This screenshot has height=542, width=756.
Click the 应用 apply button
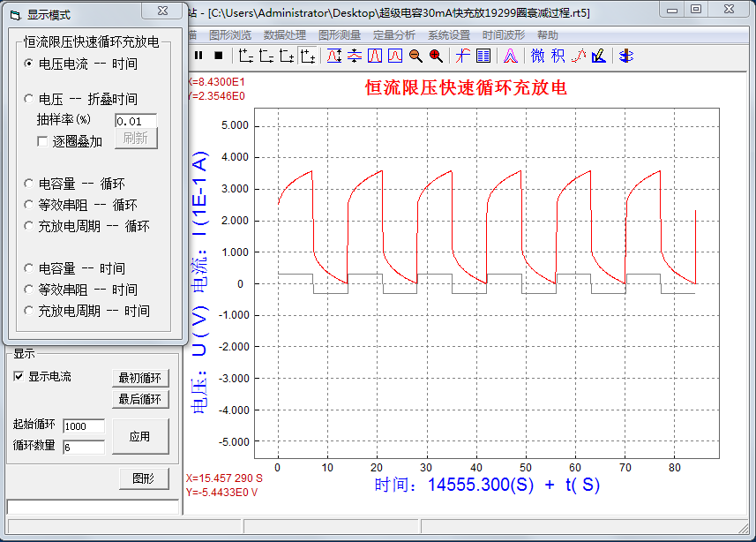coord(139,436)
